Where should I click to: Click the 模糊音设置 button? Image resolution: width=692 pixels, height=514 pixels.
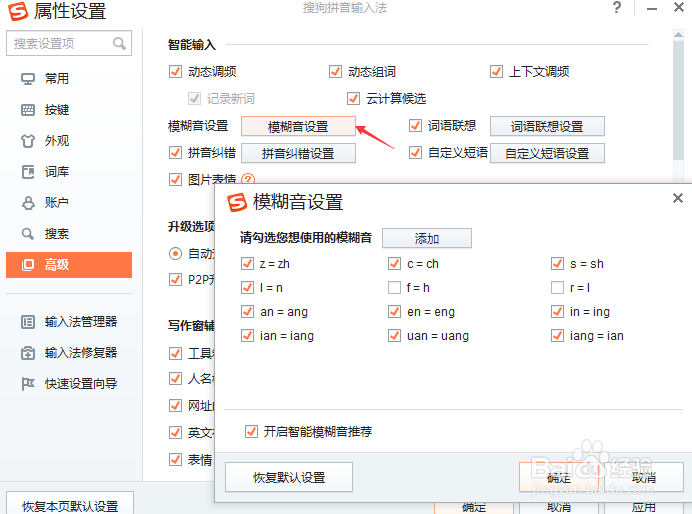pyautogui.click(x=298, y=127)
